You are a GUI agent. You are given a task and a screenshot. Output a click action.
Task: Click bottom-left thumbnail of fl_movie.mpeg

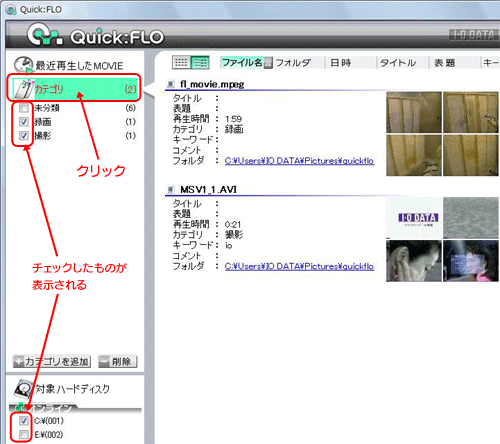(414, 155)
